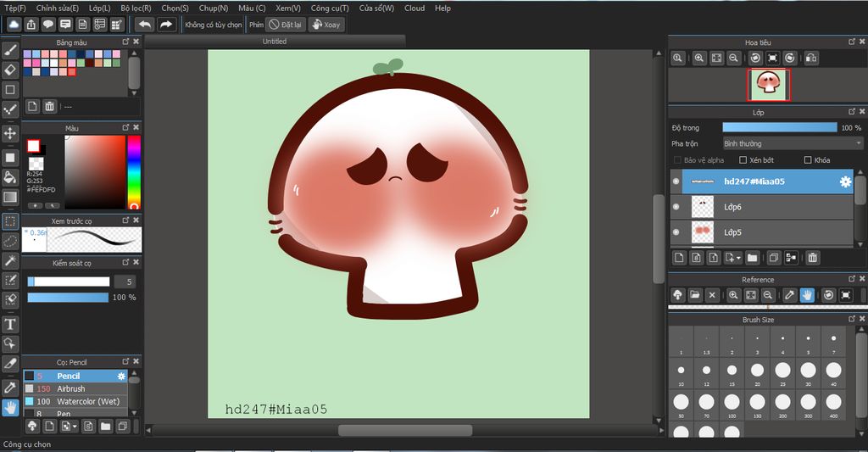Toggle the Xén bớt checkbox
868x452 pixels.
coord(743,160)
